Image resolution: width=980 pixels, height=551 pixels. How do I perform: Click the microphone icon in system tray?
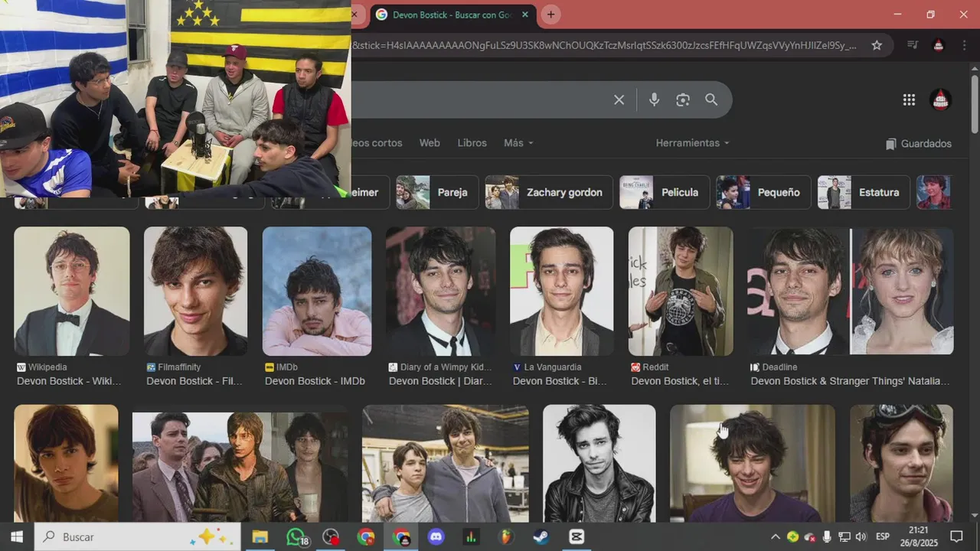[x=827, y=536]
